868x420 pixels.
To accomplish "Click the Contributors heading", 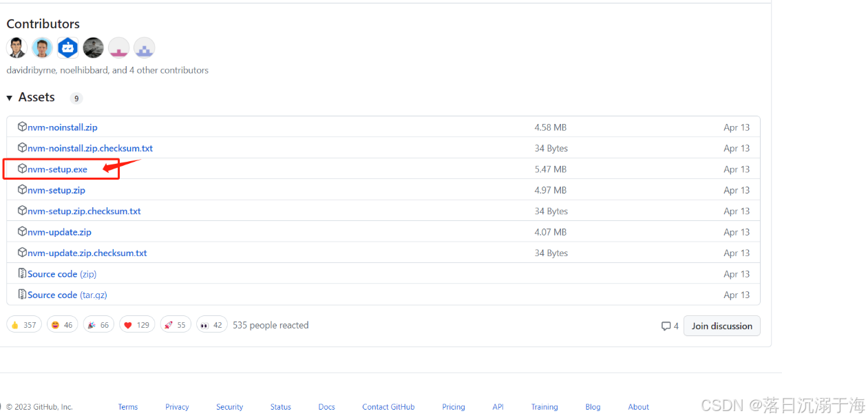I will [x=43, y=24].
